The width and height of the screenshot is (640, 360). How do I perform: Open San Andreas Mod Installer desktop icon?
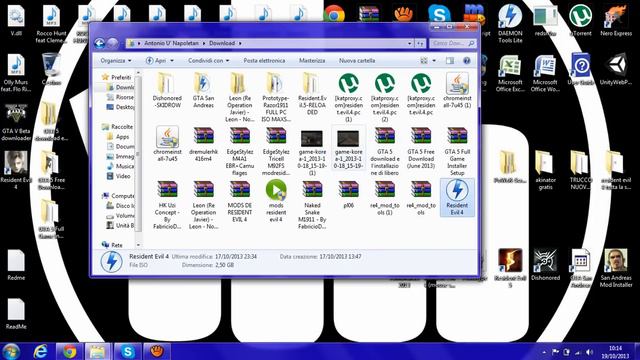(x=616, y=268)
